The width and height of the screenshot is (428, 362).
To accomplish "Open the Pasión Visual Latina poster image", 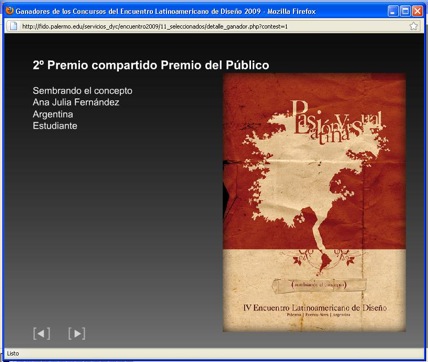I will pos(314,202).
